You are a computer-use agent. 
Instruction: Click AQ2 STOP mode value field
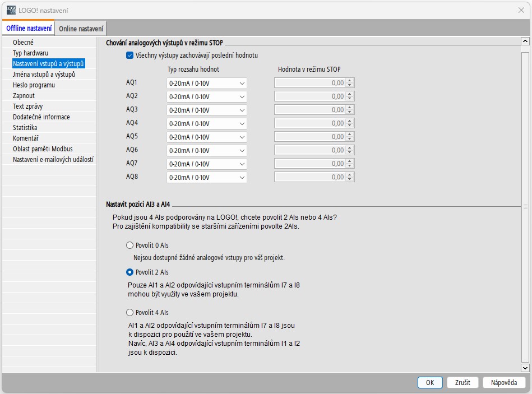pyautogui.click(x=310, y=96)
